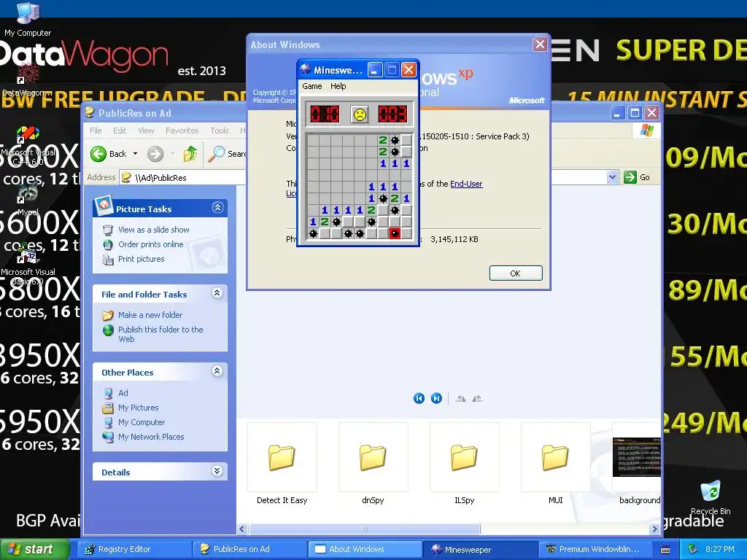Click the Minesweeper title bar mine icon
The width and height of the screenshot is (747, 560).
coord(305,70)
